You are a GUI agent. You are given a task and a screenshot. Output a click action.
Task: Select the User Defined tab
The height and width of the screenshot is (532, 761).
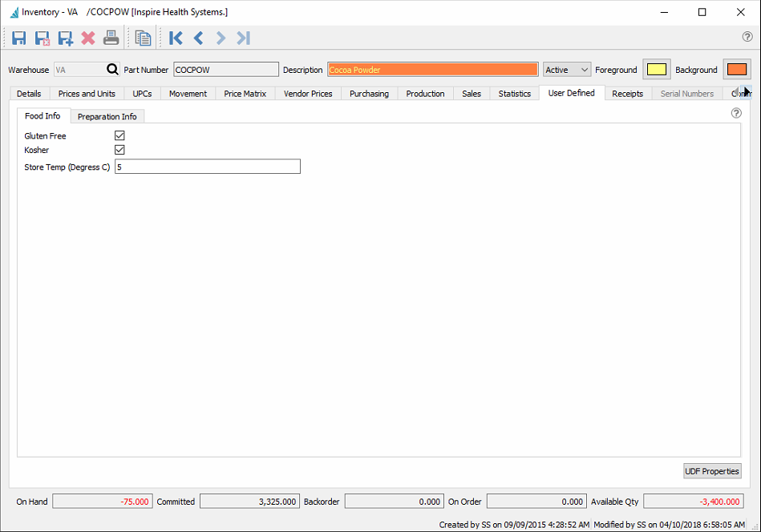571,93
